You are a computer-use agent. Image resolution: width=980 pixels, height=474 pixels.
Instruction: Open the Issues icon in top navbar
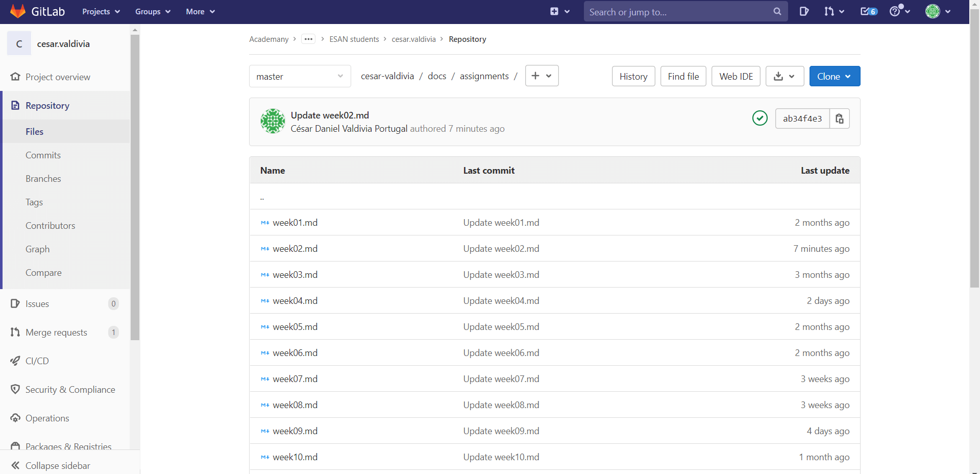(804, 11)
